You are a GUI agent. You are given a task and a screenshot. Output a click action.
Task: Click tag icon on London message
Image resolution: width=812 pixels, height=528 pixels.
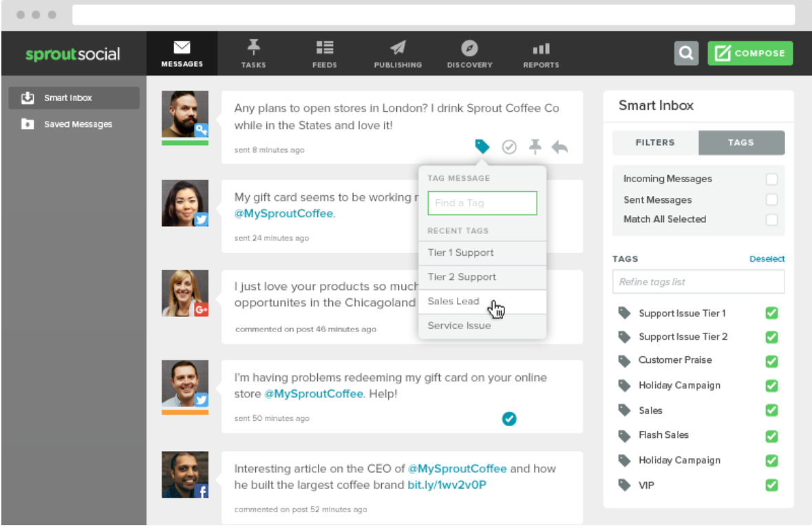482,147
